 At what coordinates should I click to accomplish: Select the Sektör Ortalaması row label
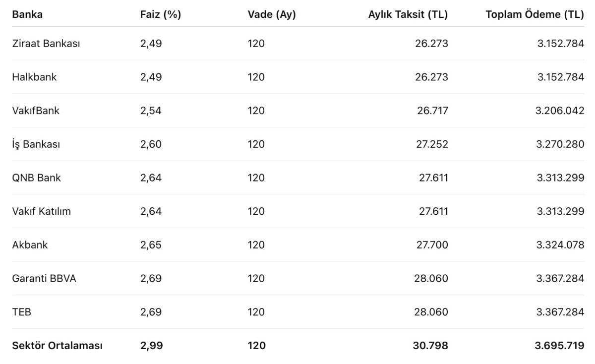pos(57,346)
